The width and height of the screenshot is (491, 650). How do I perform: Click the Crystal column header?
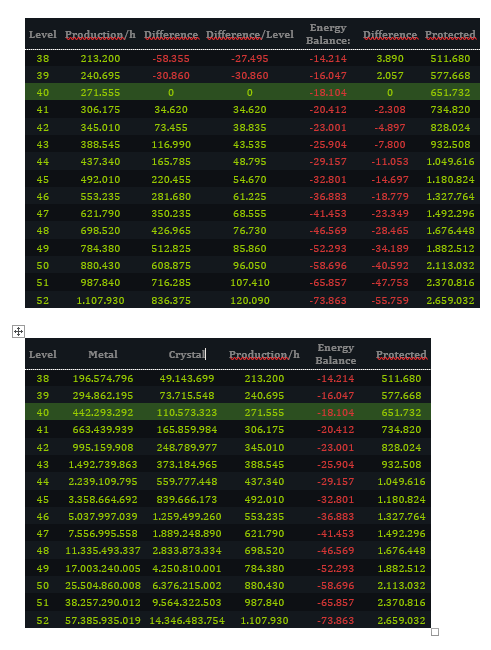pos(187,354)
